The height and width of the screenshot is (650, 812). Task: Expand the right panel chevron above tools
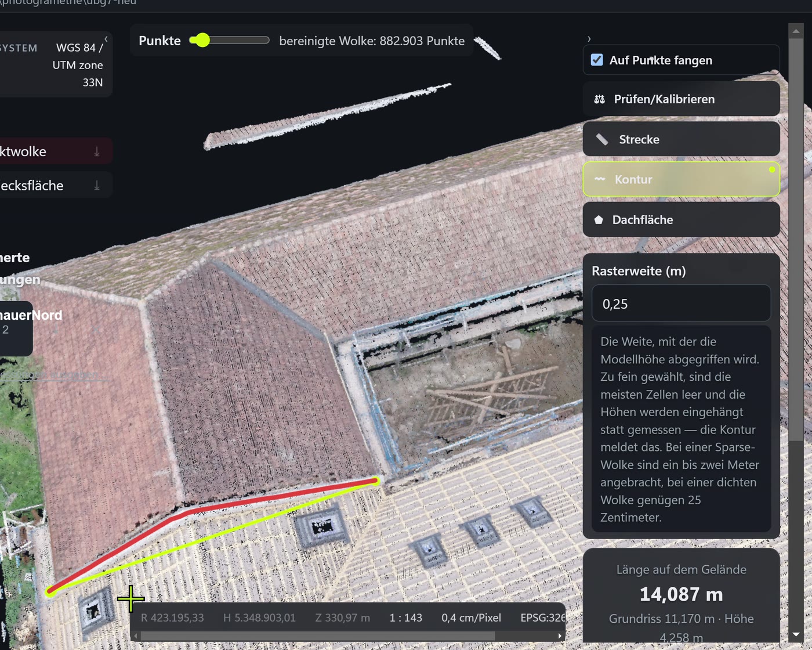click(589, 39)
